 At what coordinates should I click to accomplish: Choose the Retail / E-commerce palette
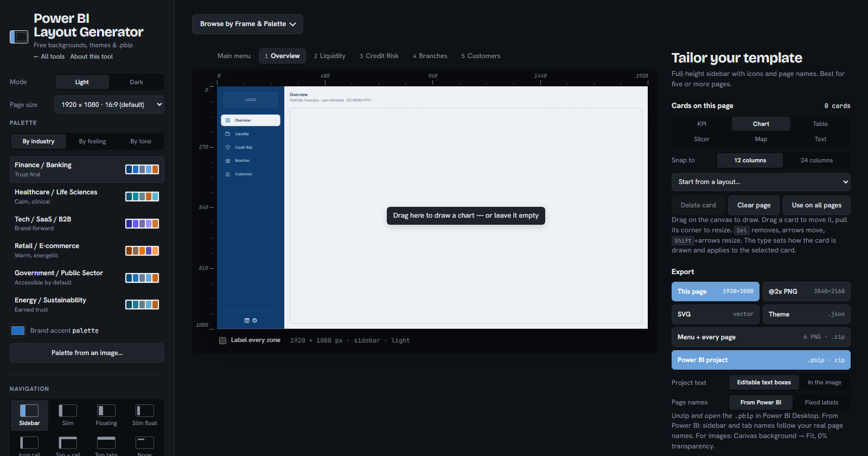coord(87,250)
